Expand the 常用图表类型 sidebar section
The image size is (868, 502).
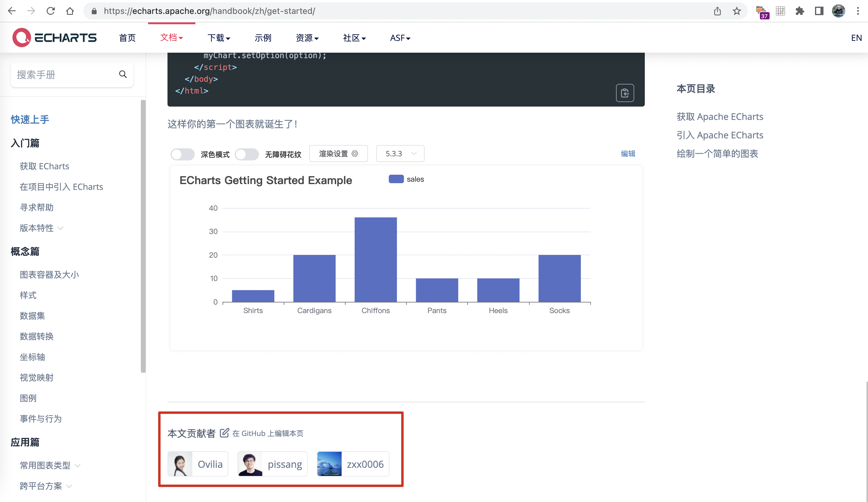tap(50, 465)
